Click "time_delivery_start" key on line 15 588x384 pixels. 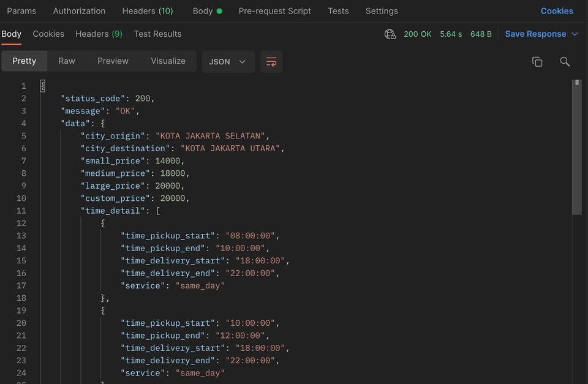click(173, 261)
